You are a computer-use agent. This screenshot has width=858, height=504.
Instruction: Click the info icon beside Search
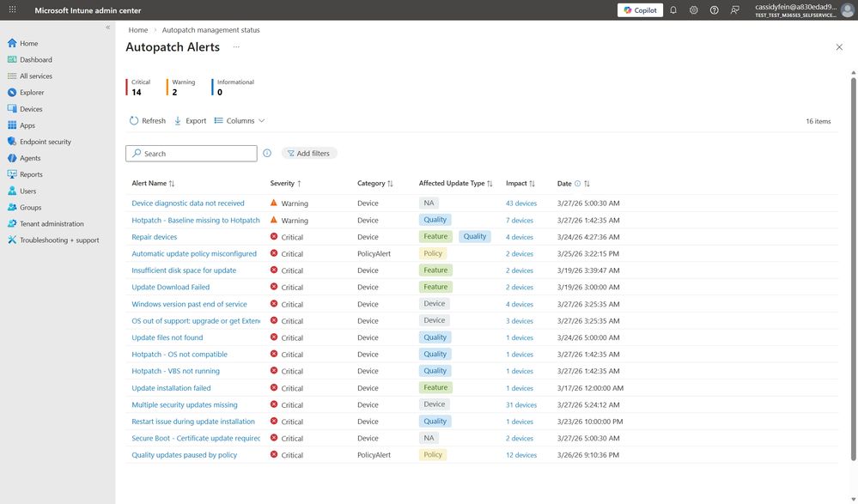pos(267,153)
